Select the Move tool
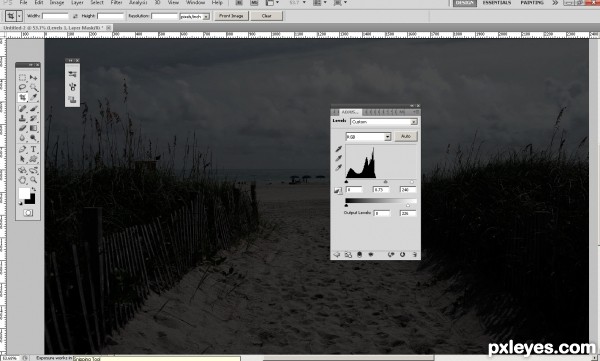This screenshot has height=361, width=600. point(33,78)
